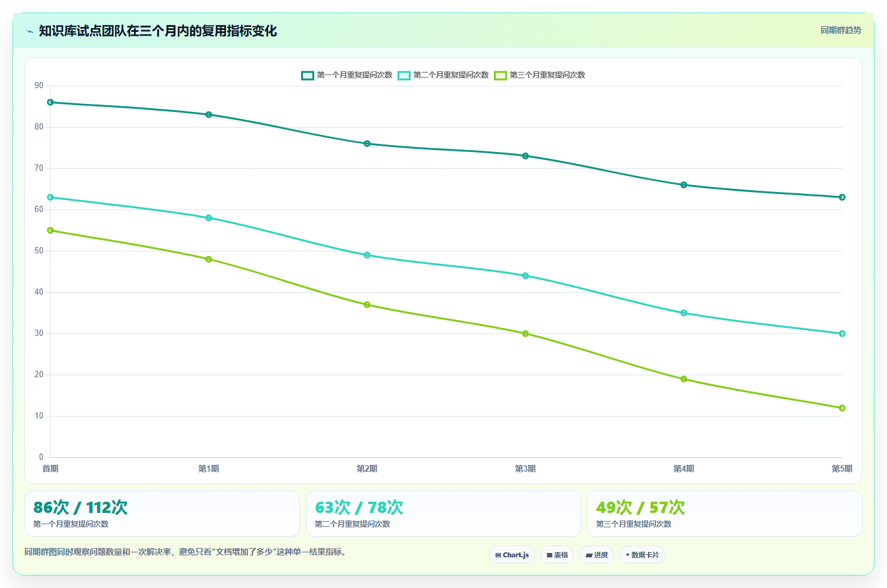This screenshot has height=588, width=887.
Task: Click the third-month data point at 第3期
Action: 525,333
